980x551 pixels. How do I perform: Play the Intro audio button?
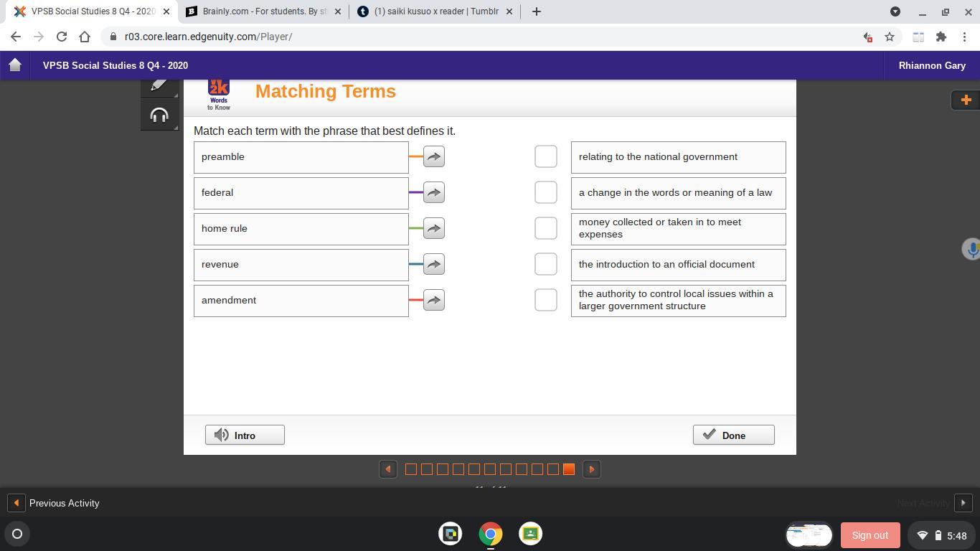[x=245, y=435]
